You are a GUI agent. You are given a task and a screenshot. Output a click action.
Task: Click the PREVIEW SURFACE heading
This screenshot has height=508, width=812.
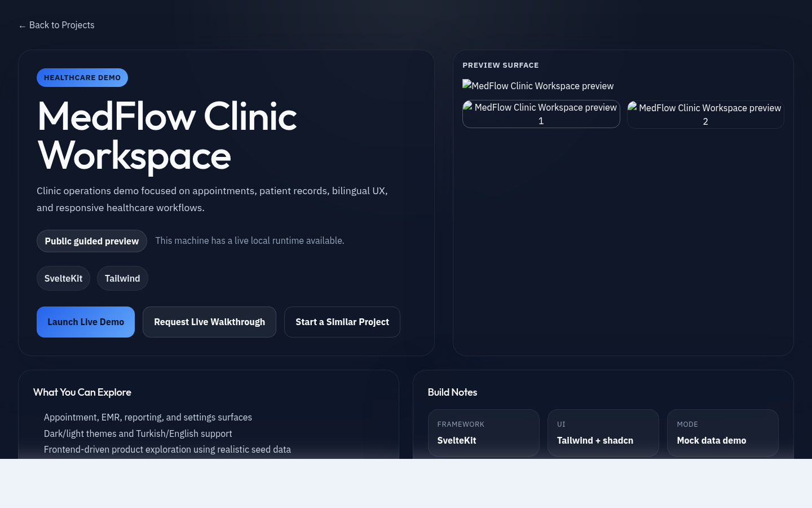click(x=500, y=65)
